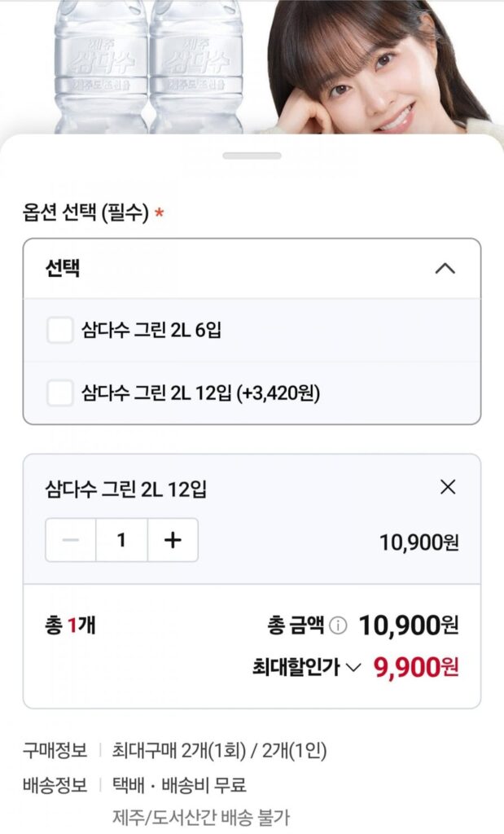Click the quantity number field

pyautogui.click(x=122, y=540)
